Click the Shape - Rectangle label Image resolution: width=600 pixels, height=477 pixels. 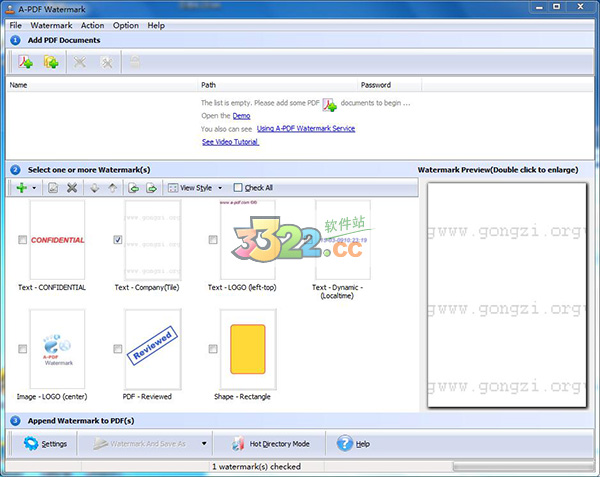(242, 397)
